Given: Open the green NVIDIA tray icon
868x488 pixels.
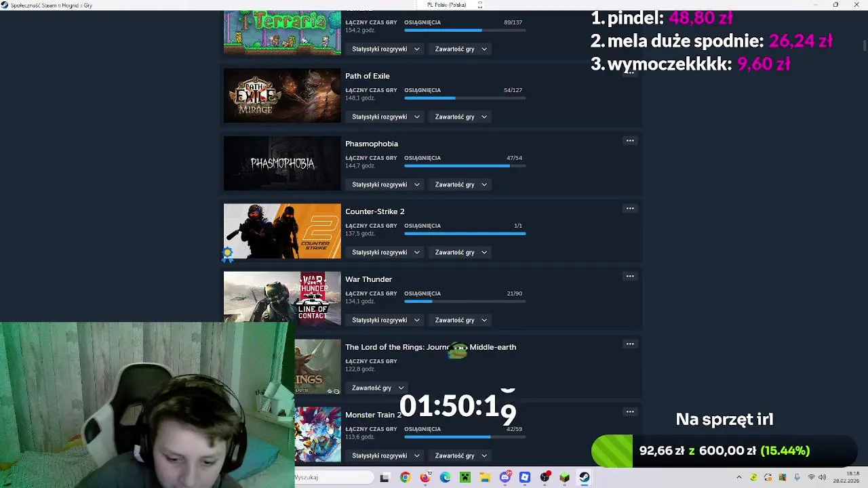Looking at the screenshot, I should pyautogui.click(x=753, y=477).
